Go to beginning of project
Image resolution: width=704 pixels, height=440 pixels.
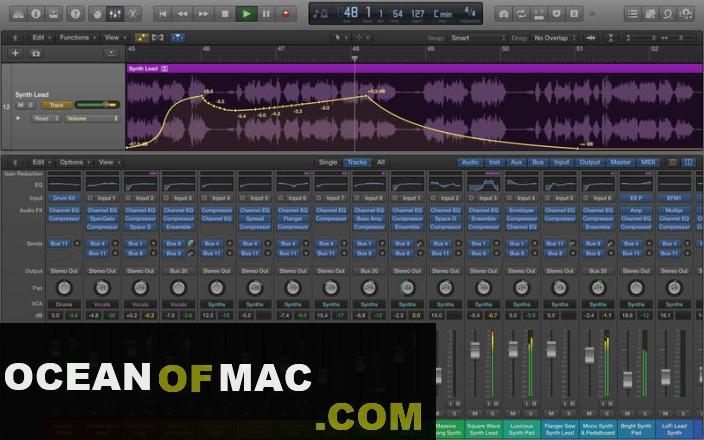(x=163, y=14)
